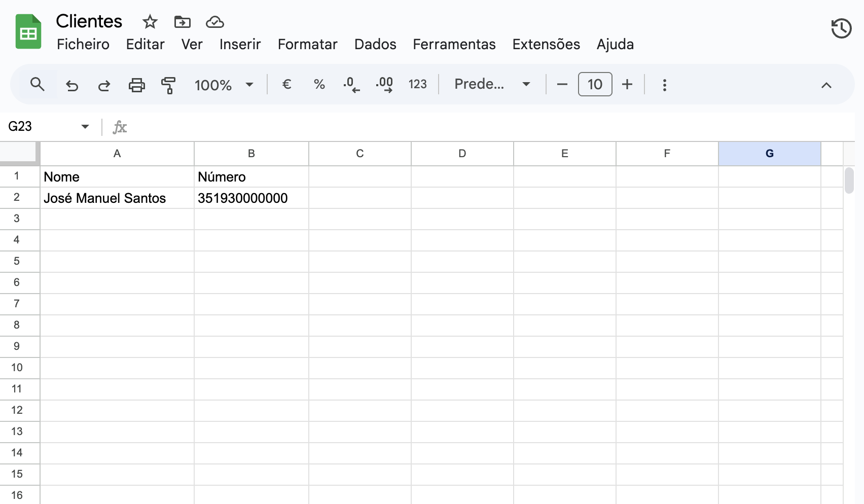Open the zoom level dropdown

(x=225, y=85)
